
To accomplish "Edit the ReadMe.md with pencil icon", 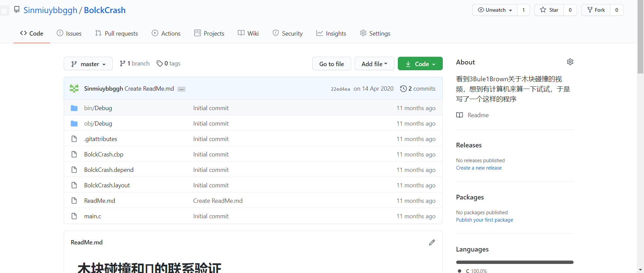I will (432, 242).
